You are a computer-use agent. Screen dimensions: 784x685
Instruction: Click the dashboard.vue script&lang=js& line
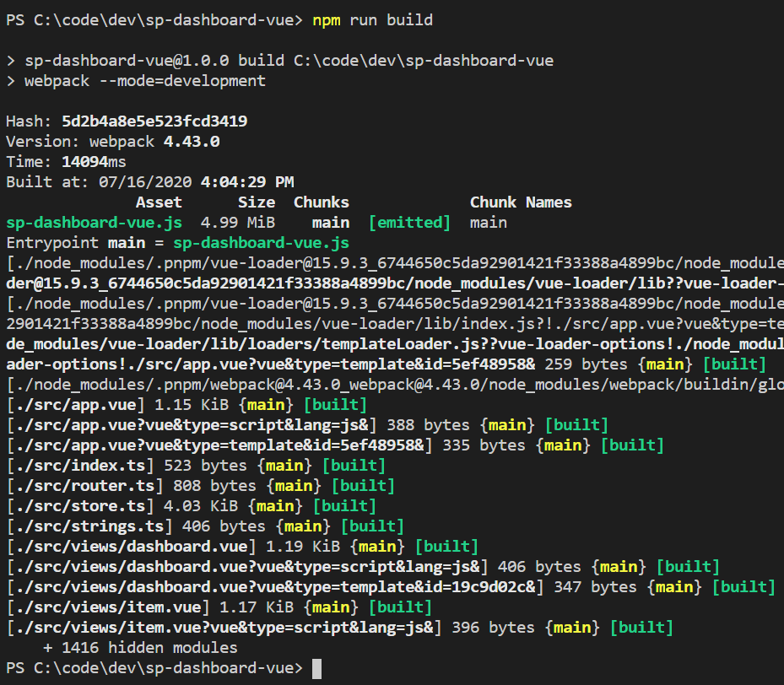pos(363,567)
